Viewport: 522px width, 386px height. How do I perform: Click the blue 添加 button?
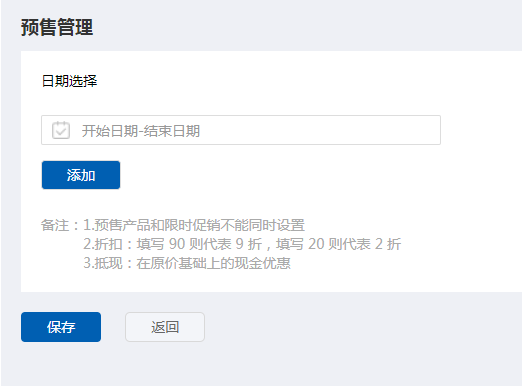(x=81, y=175)
